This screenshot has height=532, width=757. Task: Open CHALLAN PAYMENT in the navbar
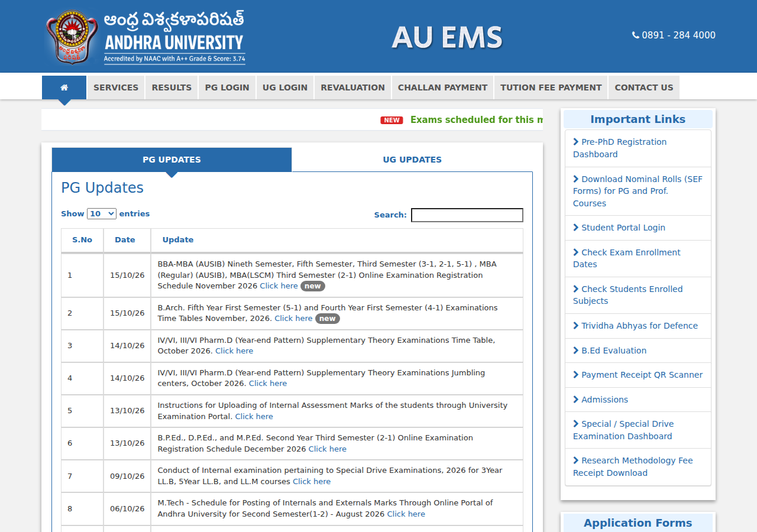[x=442, y=87]
